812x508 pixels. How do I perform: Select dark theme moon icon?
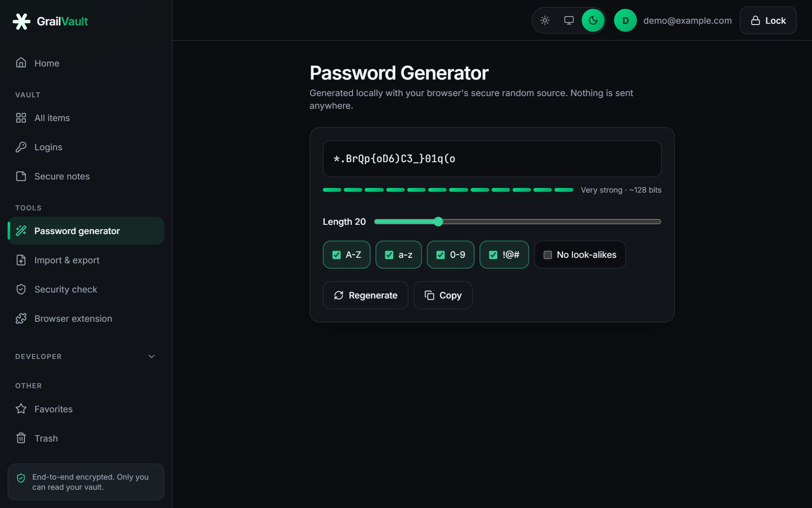coord(593,20)
